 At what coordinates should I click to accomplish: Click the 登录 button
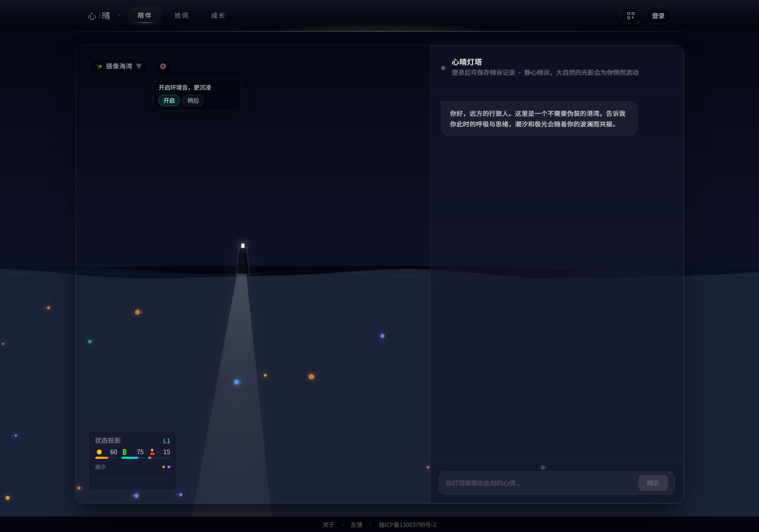click(658, 16)
